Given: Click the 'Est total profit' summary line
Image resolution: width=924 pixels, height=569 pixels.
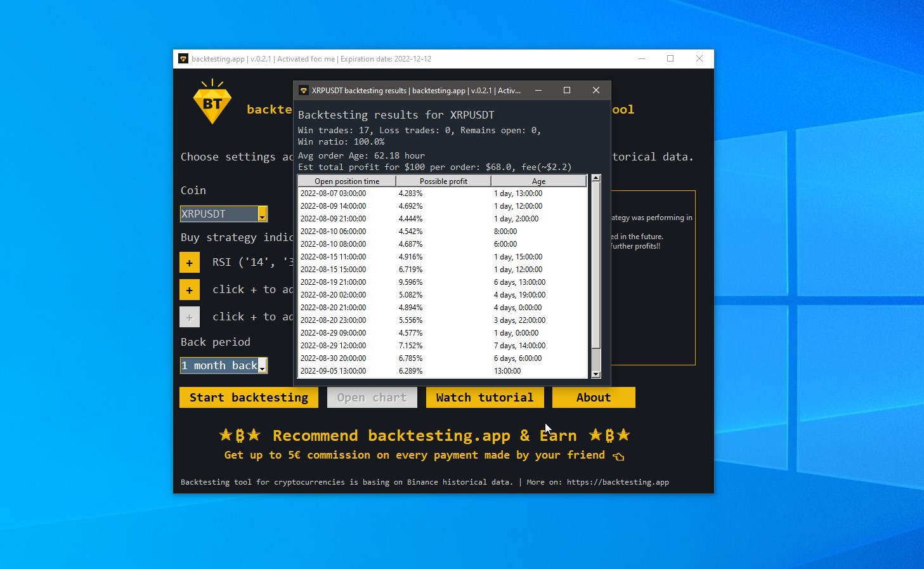Looking at the screenshot, I should [x=434, y=167].
